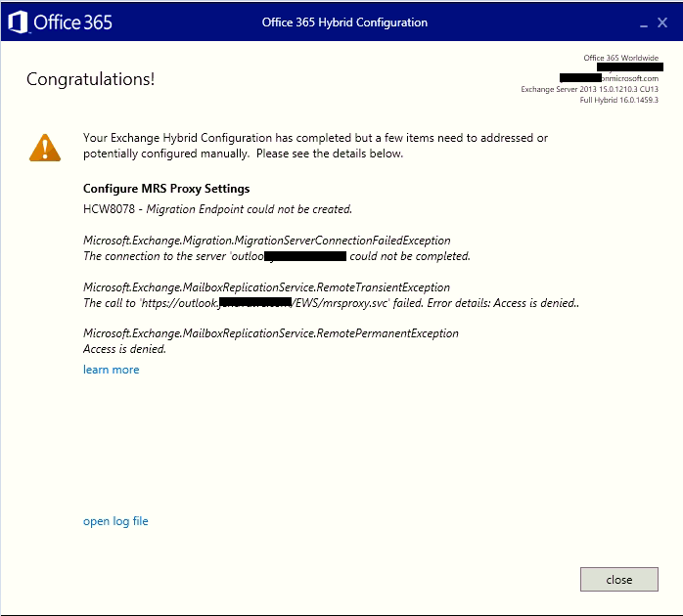Viewport: 683px width, 616px height.
Task: Click the RemotePermanentException text
Action: click(x=270, y=333)
